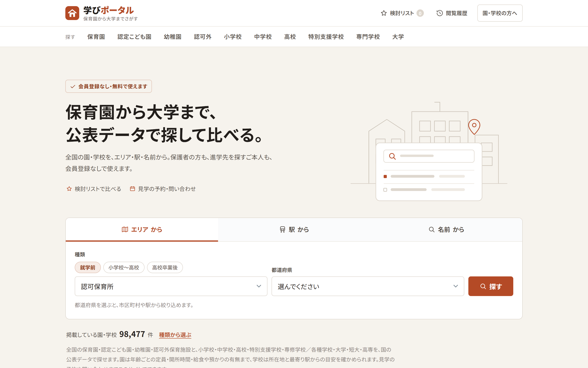Screen dimensions: 588x368
Task: Click the star icon next to 検討リストで比べる
Action: pyautogui.click(x=69, y=189)
